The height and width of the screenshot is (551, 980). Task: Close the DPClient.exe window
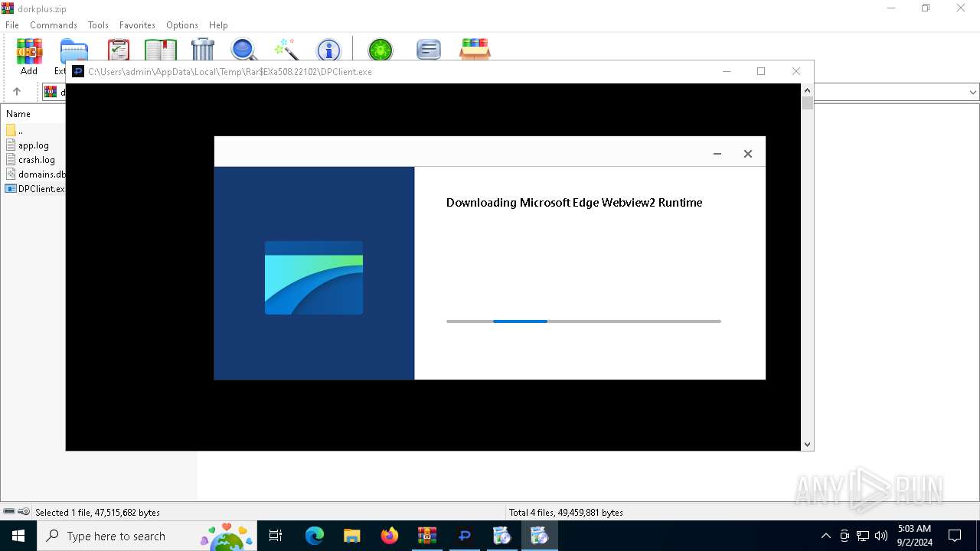click(x=796, y=71)
